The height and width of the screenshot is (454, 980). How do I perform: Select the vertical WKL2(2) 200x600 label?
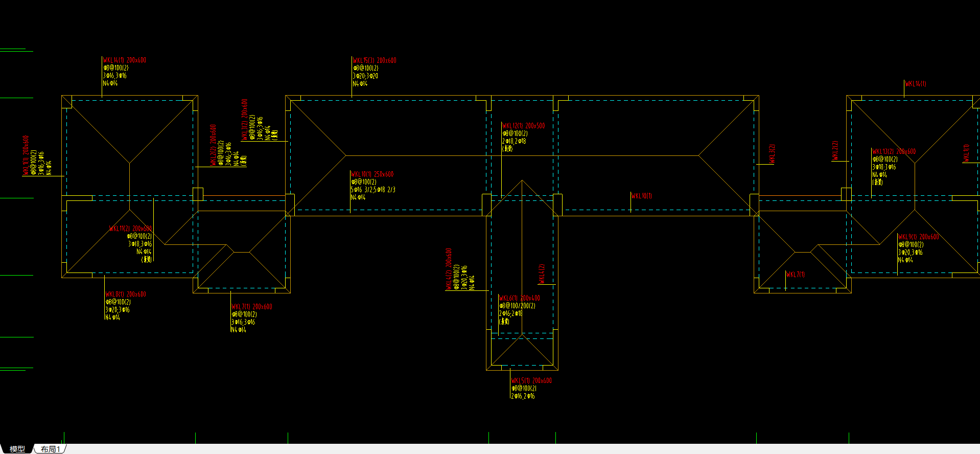pyautogui.click(x=213, y=145)
